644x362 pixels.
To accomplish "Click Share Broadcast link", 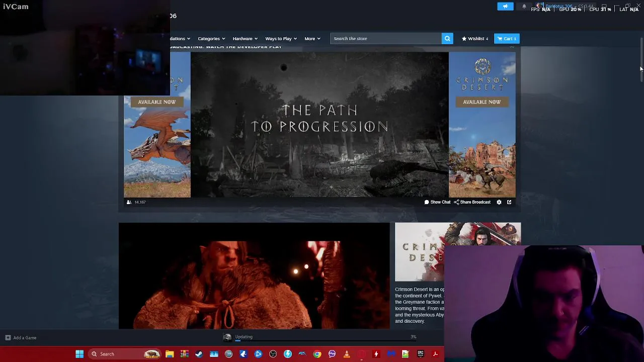I will click(472, 202).
